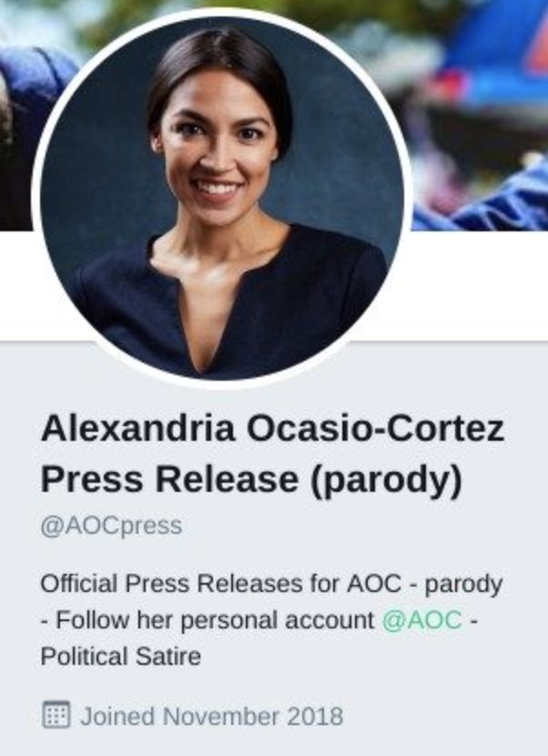Click the calendar icon beside join date
Image resolution: width=548 pixels, height=756 pixels.
56,714
